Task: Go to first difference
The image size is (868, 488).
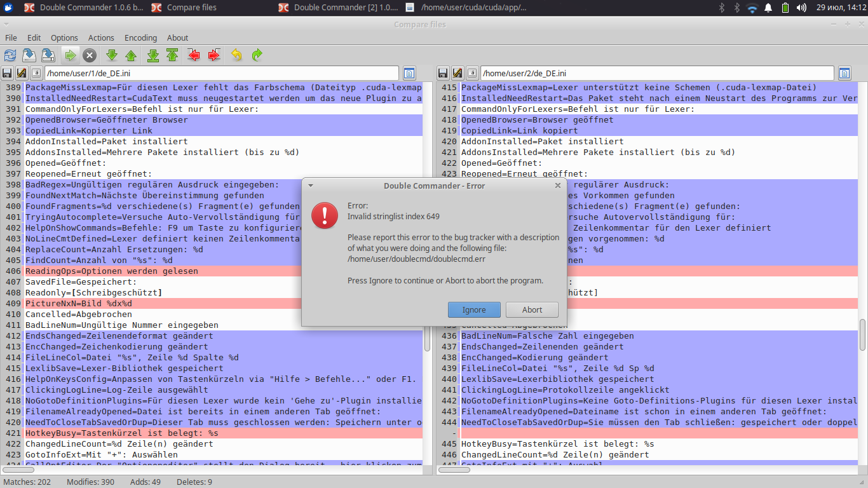Action: click(x=172, y=55)
